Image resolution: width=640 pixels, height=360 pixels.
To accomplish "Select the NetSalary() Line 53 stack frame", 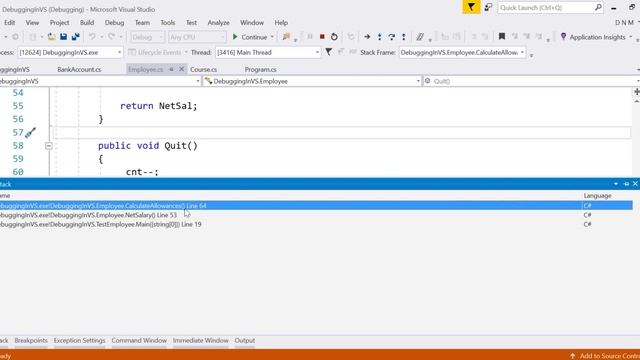I will tap(316, 215).
